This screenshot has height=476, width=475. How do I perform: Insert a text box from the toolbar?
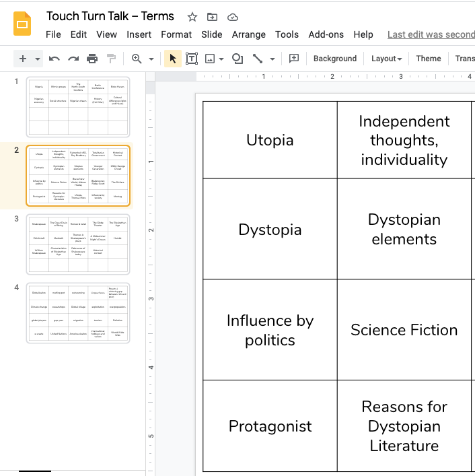(x=192, y=59)
